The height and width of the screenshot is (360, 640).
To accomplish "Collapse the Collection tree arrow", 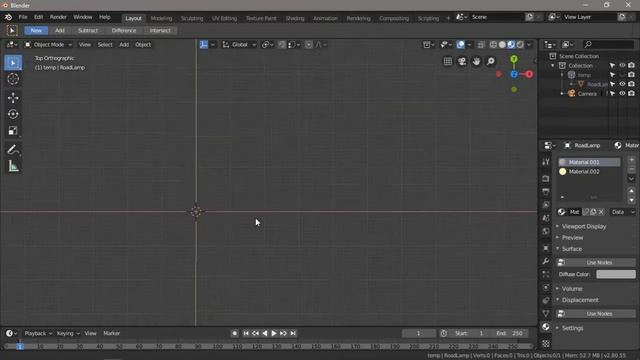I will [x=553, y=65].
